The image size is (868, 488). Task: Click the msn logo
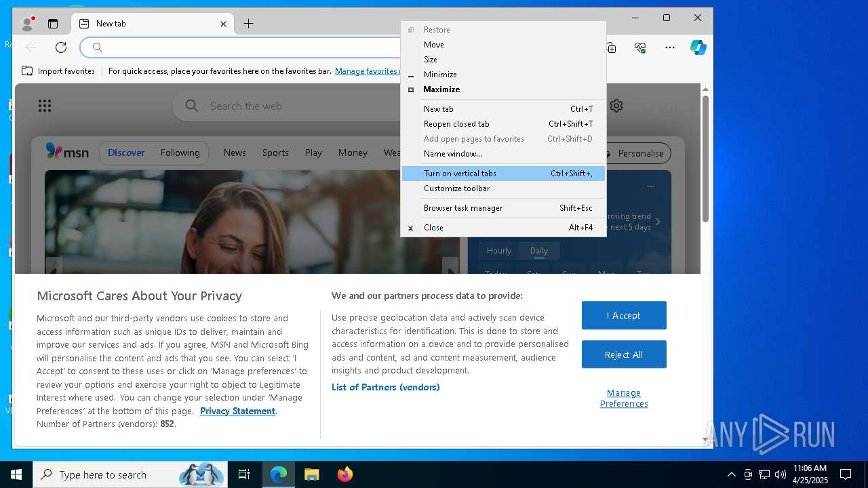(67, 152)
